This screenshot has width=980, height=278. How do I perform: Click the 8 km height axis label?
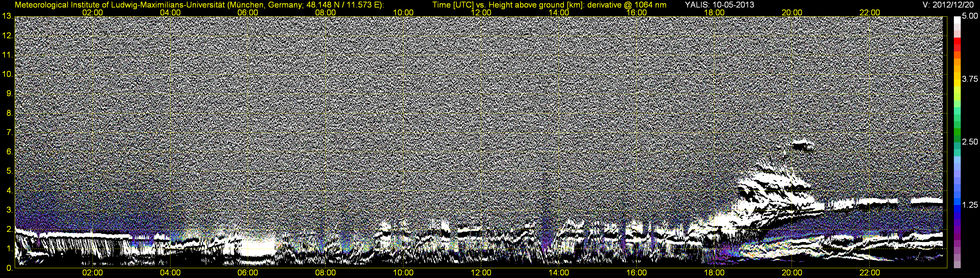9,113
